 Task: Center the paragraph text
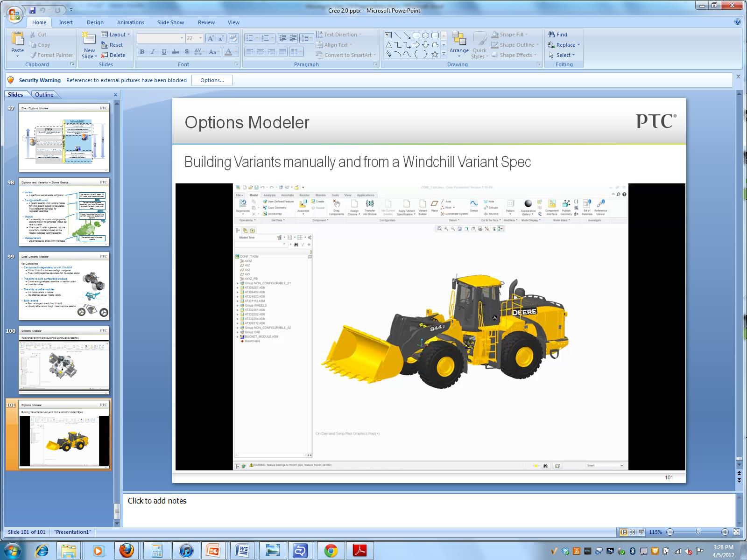[x=261, y=52]
